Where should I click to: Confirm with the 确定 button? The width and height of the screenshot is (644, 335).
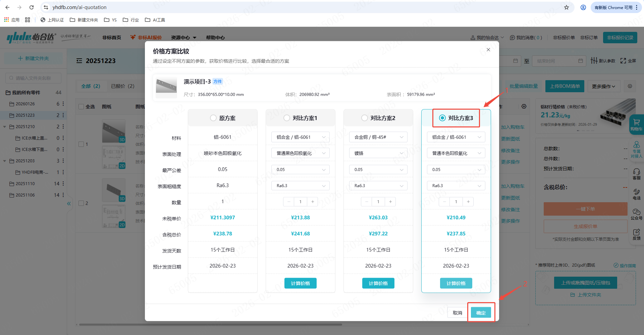click(x=481, y=313)
